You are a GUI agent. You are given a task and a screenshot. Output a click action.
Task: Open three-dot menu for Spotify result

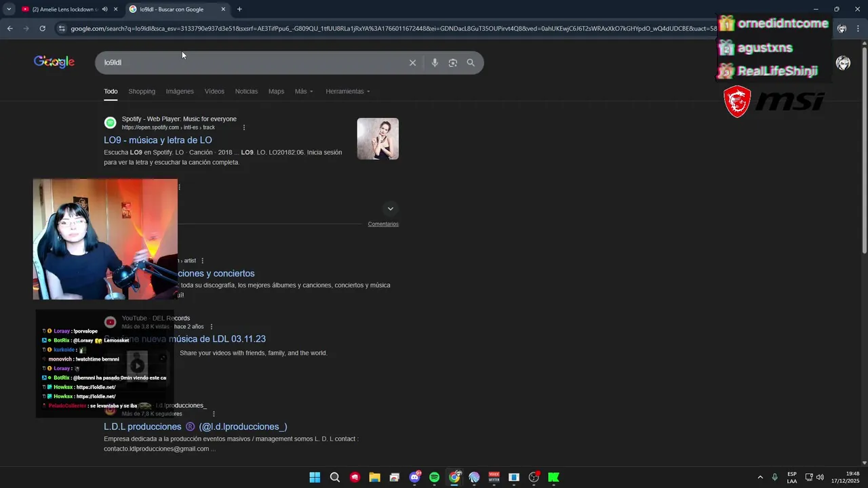244,127
